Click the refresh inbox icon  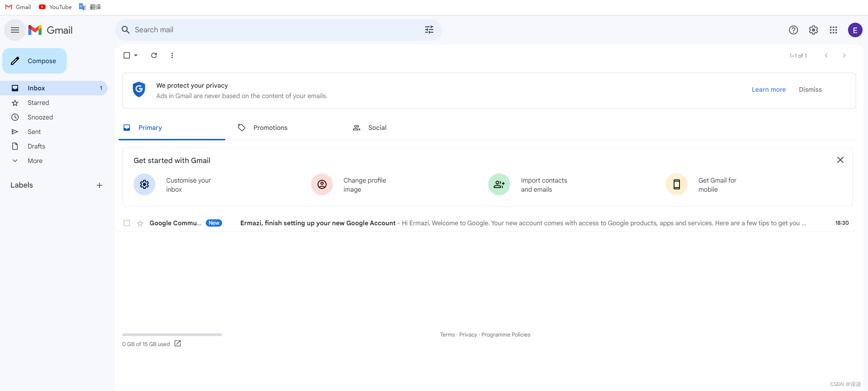tap(154, 55)
